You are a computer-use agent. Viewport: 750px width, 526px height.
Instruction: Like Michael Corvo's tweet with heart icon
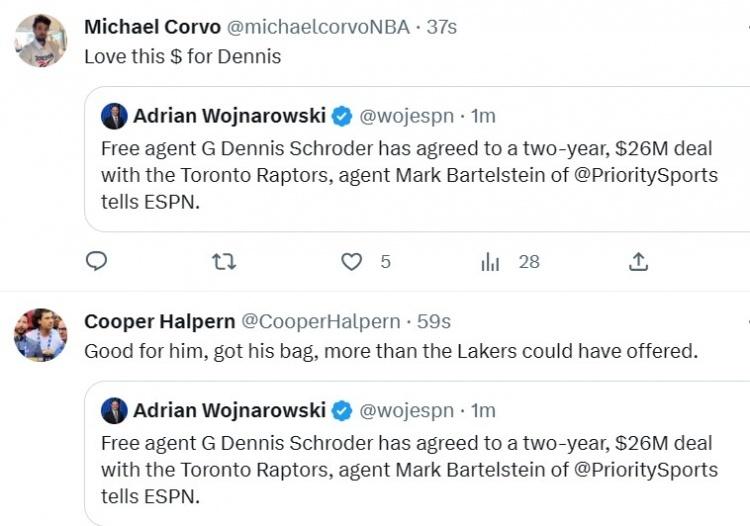click(352, 262)
